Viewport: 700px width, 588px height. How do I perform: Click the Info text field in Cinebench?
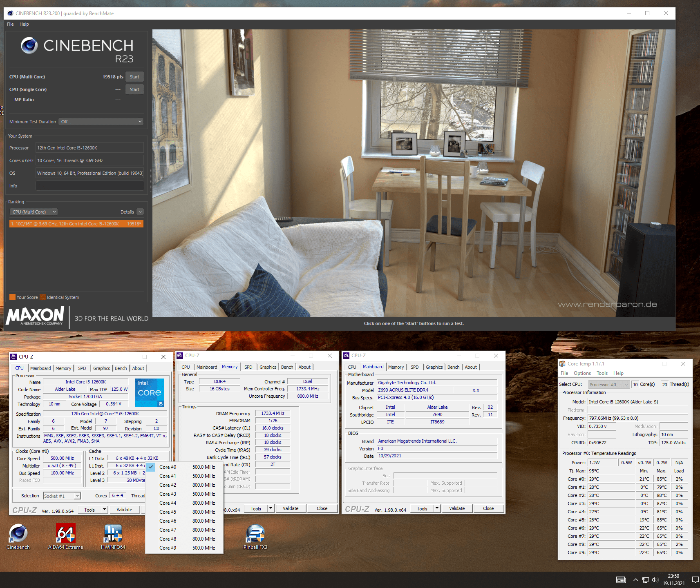[x=90, y=186]
